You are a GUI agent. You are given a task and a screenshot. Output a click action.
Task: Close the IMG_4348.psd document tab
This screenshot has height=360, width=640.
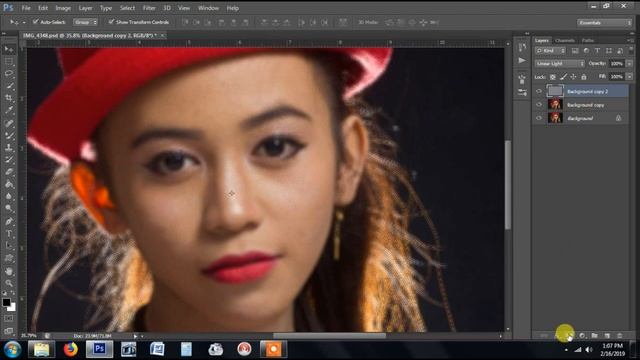[x=162, y=36]
